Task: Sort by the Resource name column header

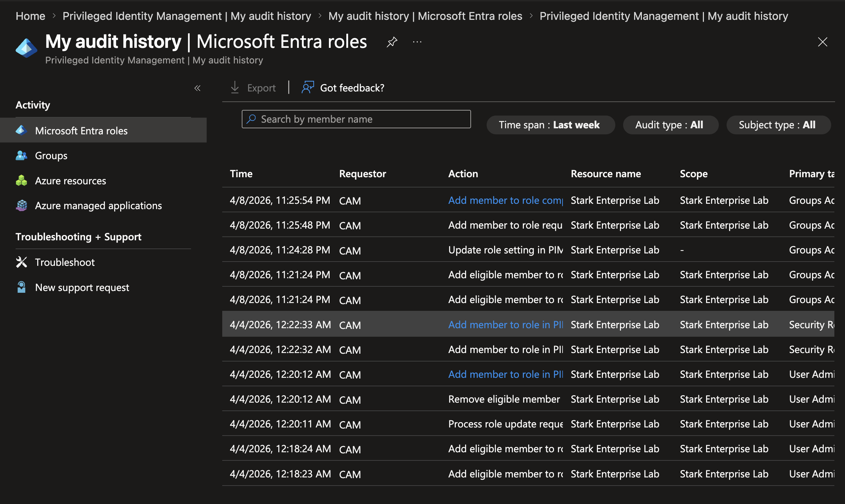Action: 606,174
